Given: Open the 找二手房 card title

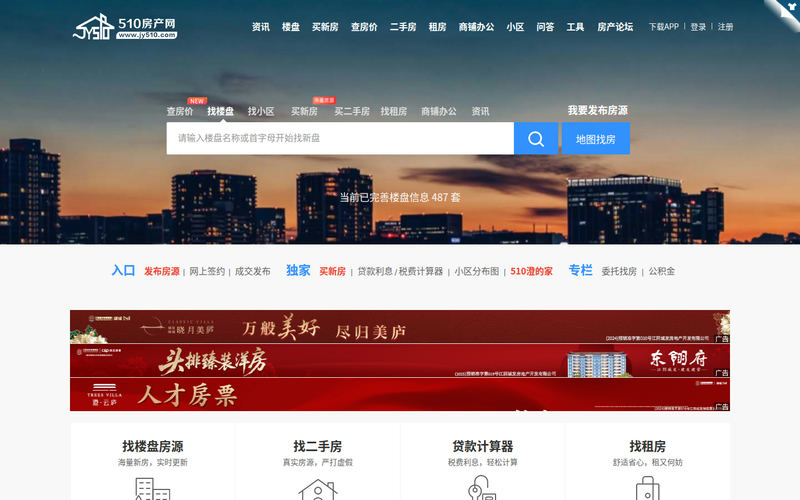Looking at the screenshot, I should [317, 446].
